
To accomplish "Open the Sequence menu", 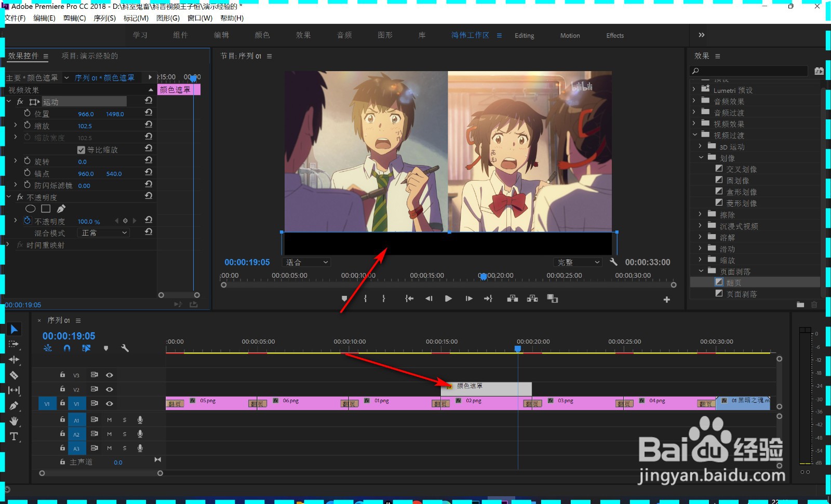I will (x=104, y=18).
